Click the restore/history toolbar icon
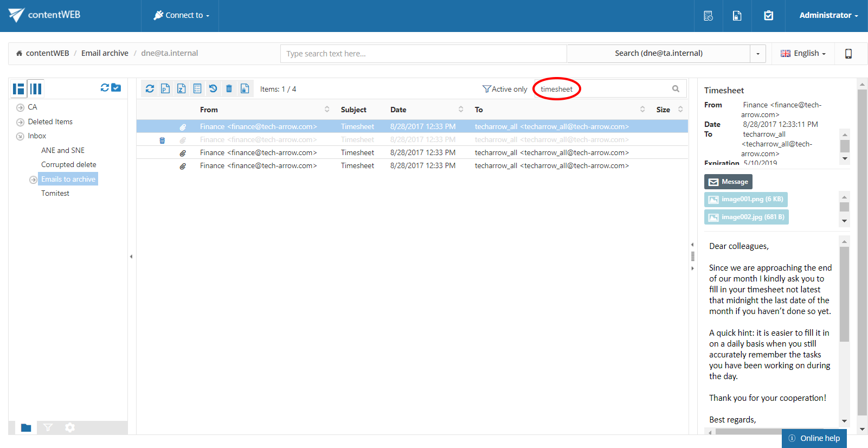 (x=213, y=88)
